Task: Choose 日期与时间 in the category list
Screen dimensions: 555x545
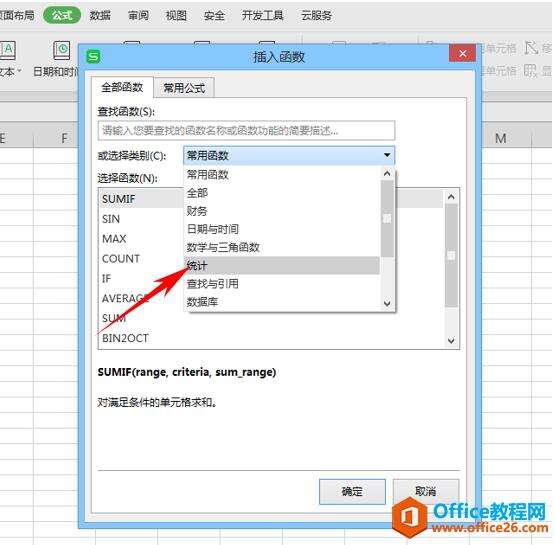Action: click(x=282, y=229)
